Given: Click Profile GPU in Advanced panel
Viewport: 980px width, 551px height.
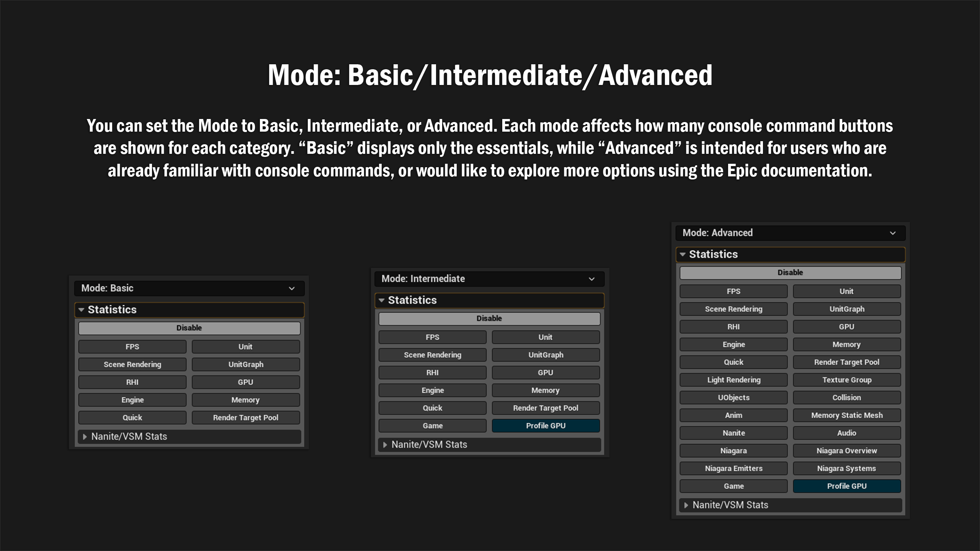Looking at the screenshot, I should 846,486.
